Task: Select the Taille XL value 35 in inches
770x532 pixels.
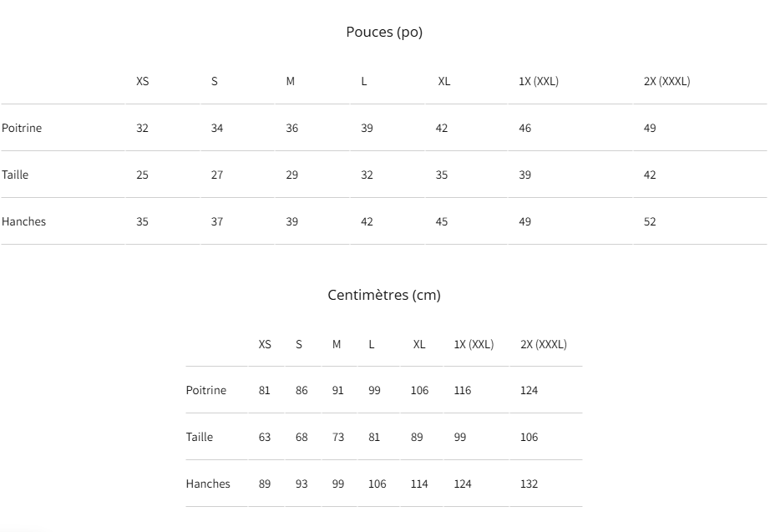Action: click(442, 175)
